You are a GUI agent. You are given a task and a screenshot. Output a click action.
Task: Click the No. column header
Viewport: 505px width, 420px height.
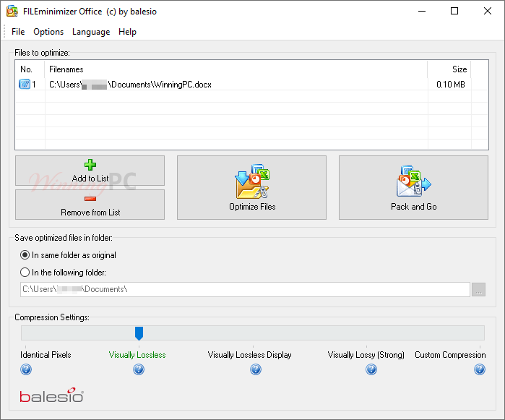[30, 69]
